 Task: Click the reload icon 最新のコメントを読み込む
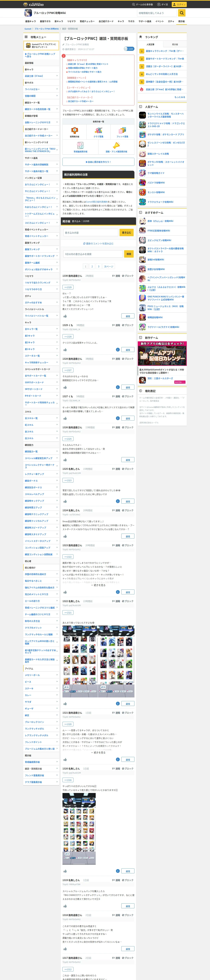pos(84,244)
